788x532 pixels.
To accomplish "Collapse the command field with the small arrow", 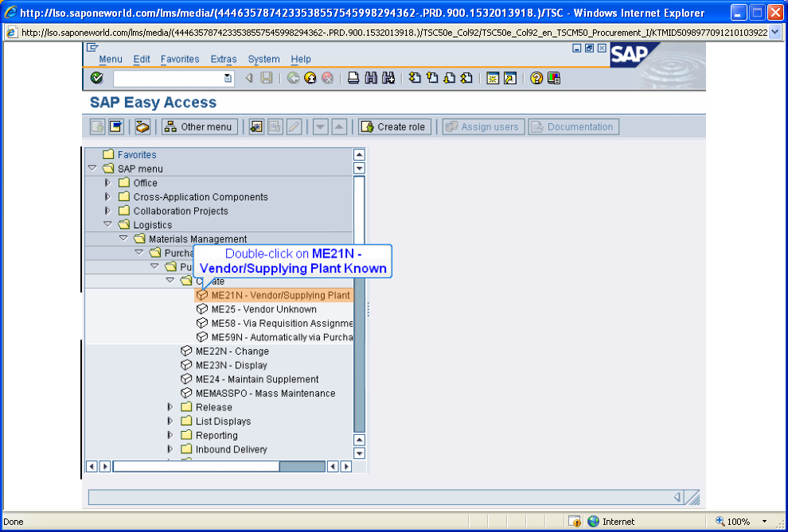I will pos(249,78).
